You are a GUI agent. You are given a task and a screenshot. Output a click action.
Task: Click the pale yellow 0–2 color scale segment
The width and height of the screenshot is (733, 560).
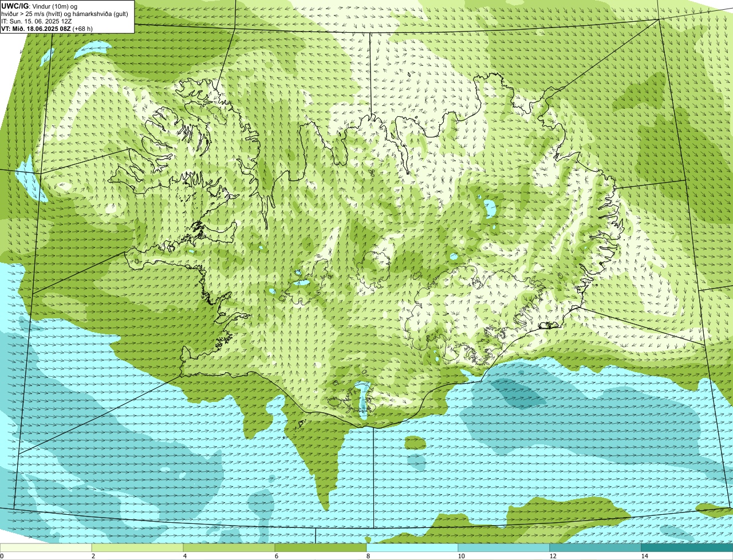(x=46, y=547)
